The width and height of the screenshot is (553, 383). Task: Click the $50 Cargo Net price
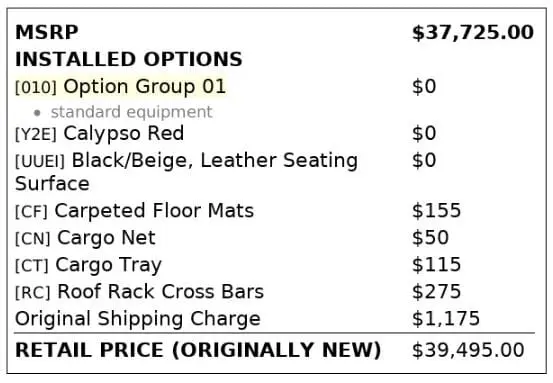coord(430,238)
